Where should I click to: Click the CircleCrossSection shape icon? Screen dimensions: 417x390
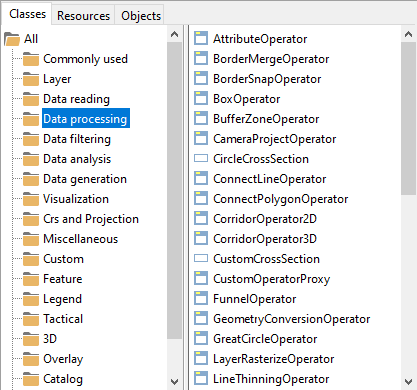click(201, 158)
